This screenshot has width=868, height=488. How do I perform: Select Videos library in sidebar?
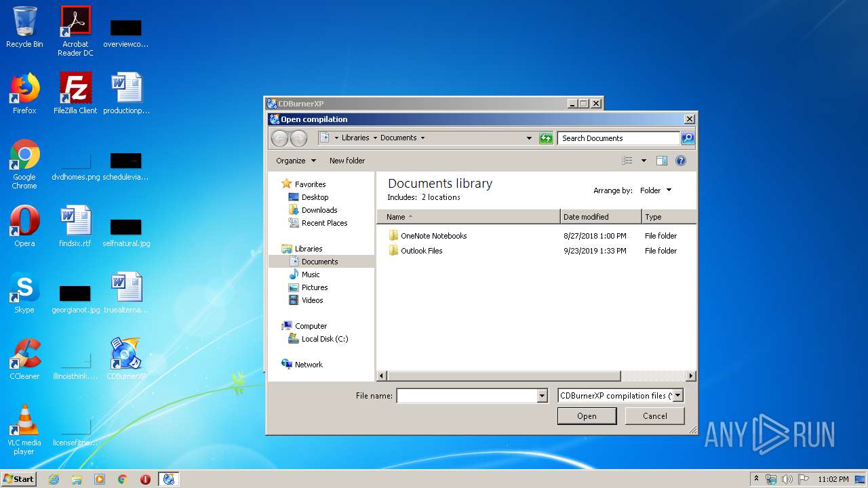click(x=312, y=300)
